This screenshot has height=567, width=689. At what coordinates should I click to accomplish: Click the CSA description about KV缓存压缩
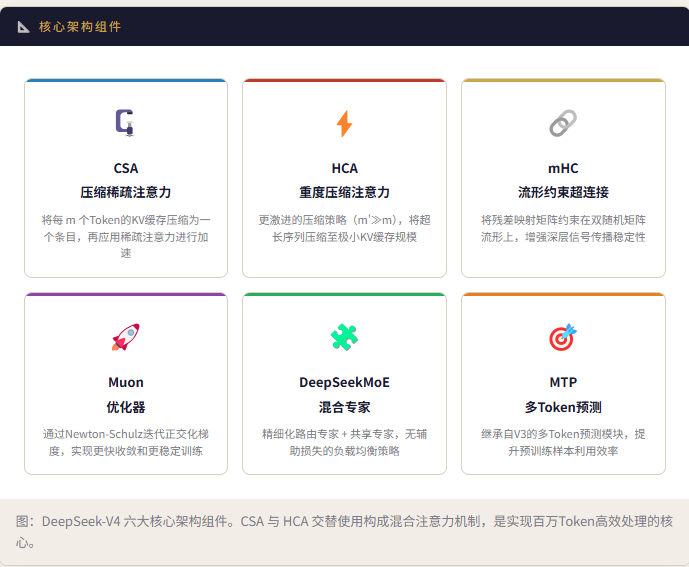(126, 236)
